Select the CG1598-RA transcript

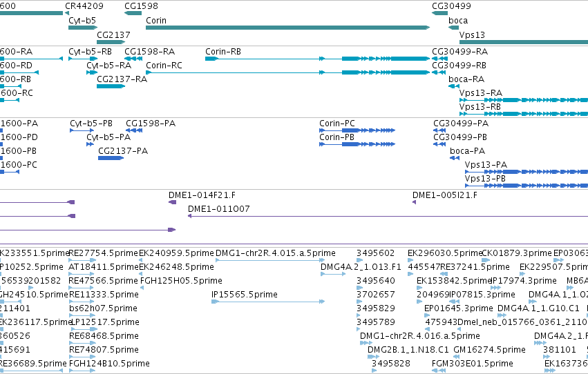coord(133,59)
